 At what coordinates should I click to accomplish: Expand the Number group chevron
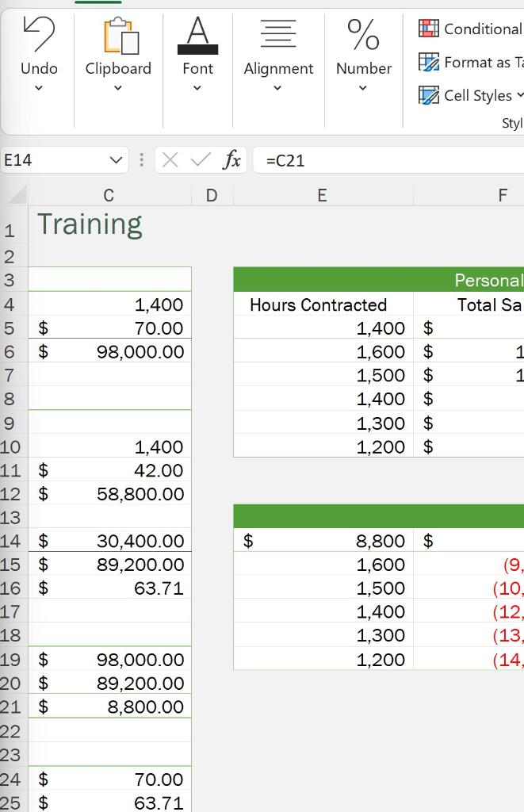[364, 88]
